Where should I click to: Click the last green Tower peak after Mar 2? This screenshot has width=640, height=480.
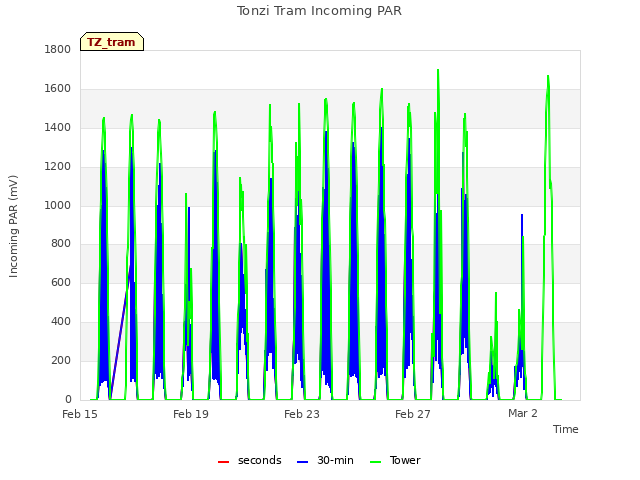click(548, 76)
